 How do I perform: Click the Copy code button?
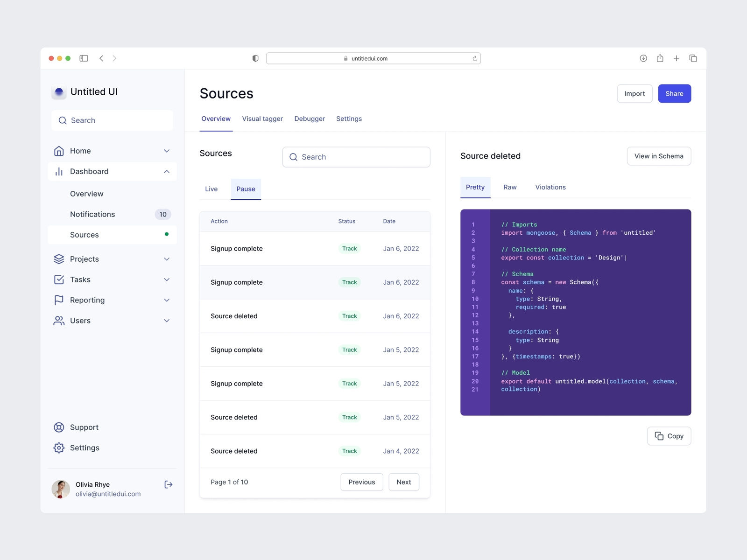pyautogui.click(x=669, y=436)
